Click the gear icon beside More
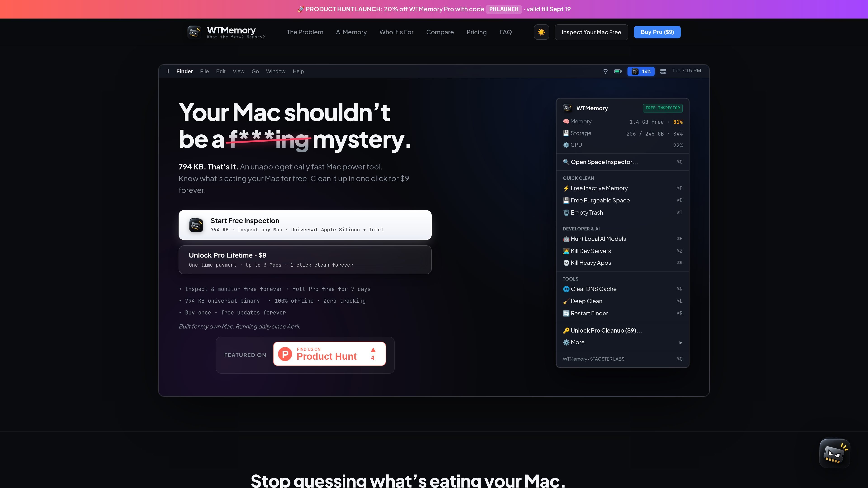 pyautogui.click(x=566, y=342)
